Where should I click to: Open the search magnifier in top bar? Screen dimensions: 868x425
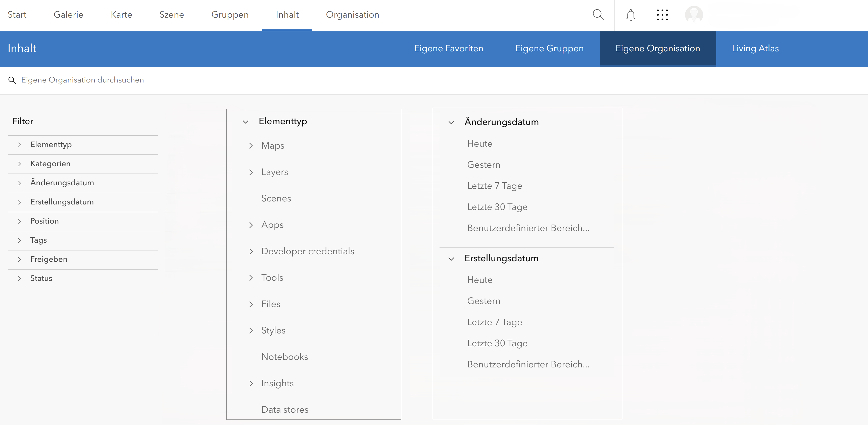tap(598, 15)
